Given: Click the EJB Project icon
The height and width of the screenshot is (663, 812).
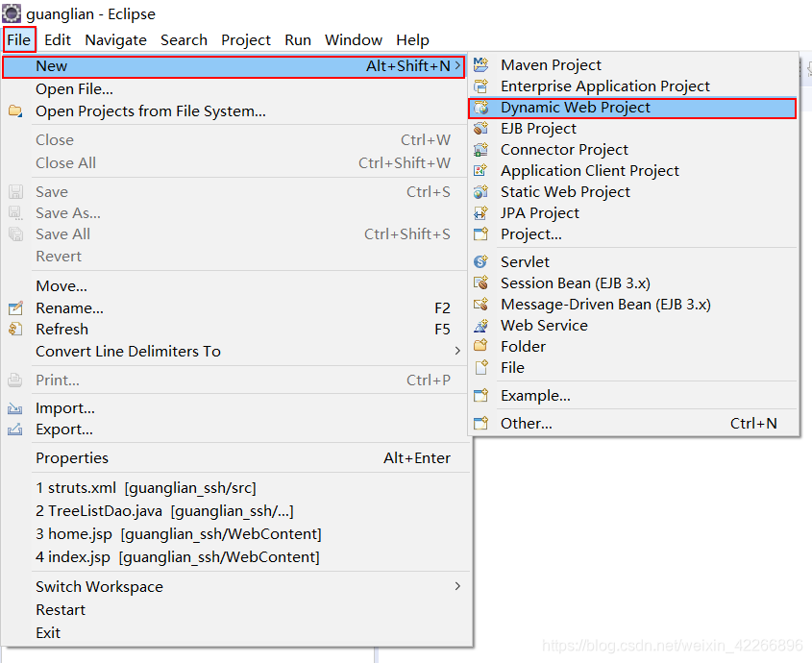Looking at the screenshot, I should pos(480,129).
